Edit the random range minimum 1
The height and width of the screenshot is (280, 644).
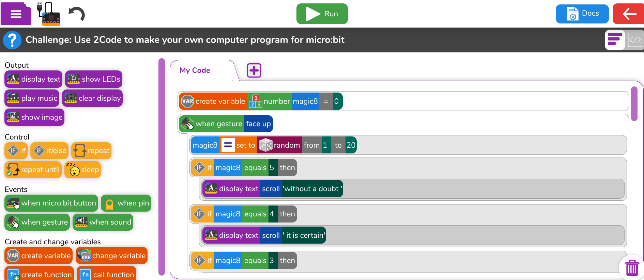(325, 145)
